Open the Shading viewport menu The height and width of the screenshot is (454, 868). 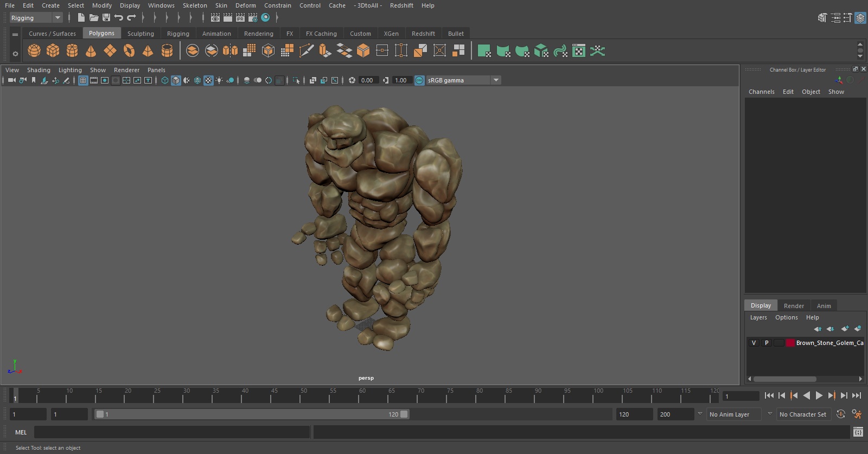click(x=39, y=70)
